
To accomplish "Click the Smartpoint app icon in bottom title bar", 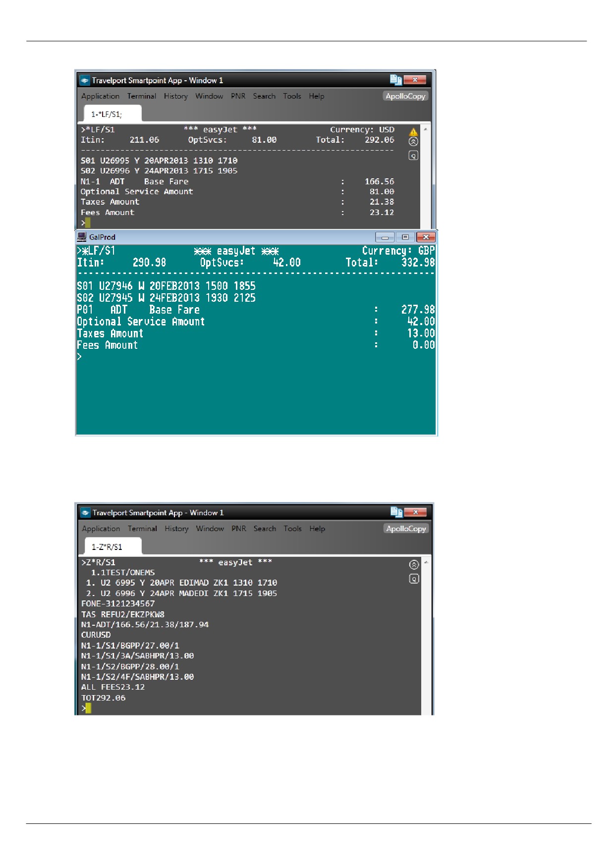I will point(85,513).
